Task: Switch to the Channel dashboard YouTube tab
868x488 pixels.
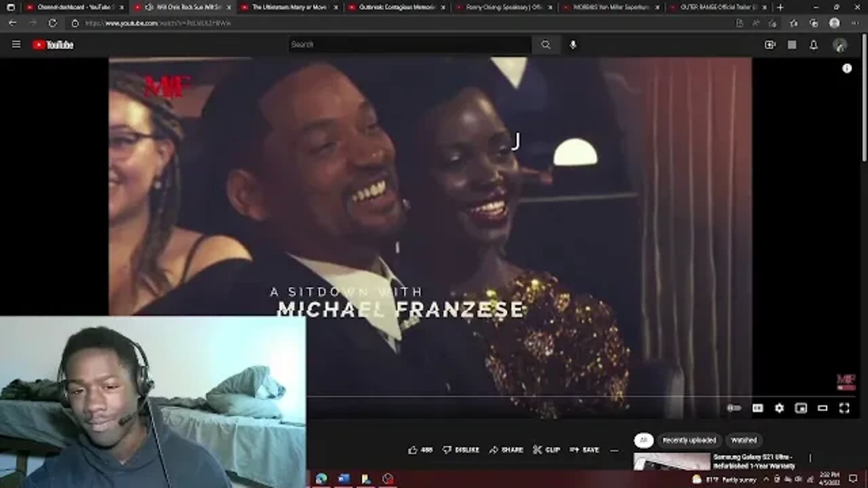Action: pos(75,7)
